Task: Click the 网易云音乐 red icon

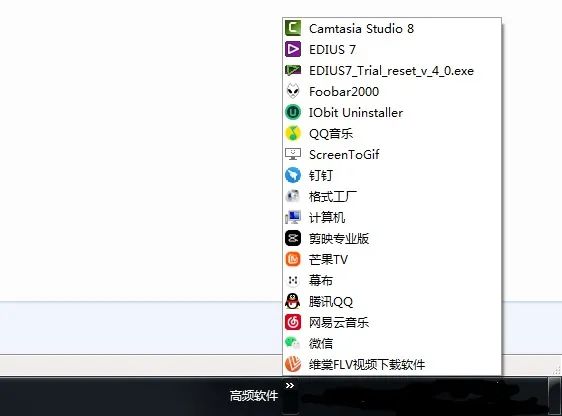Action: pyautogui.click(x=293, y=322)
